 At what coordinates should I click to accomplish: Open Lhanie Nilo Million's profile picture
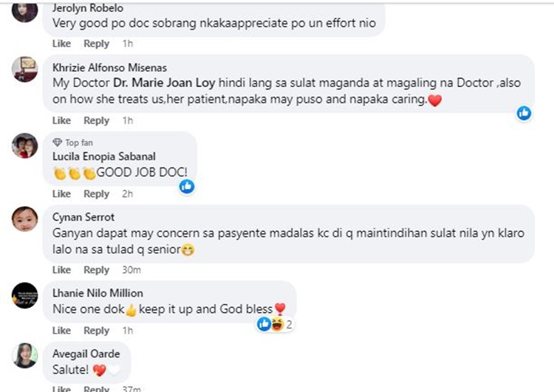(24, 295)
